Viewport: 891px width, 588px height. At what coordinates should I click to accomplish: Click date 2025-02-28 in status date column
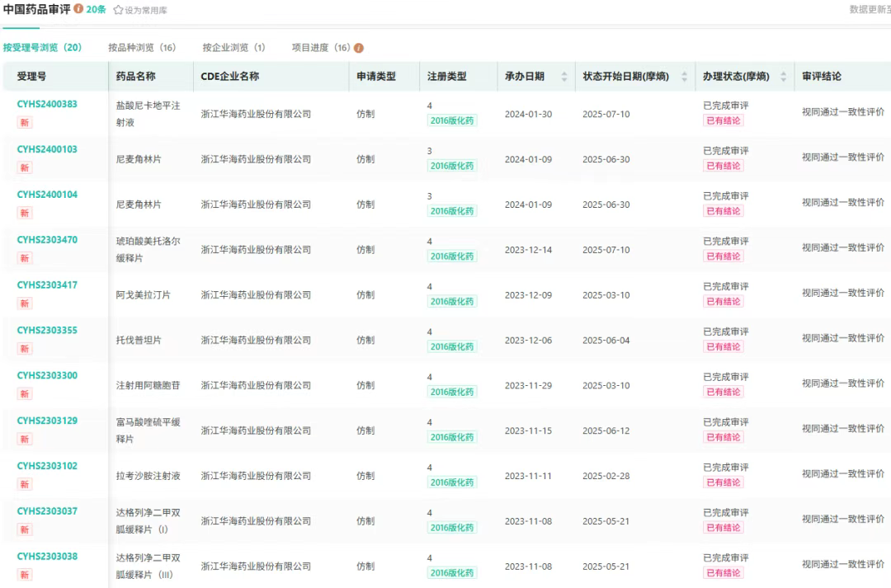pos(606,476)
